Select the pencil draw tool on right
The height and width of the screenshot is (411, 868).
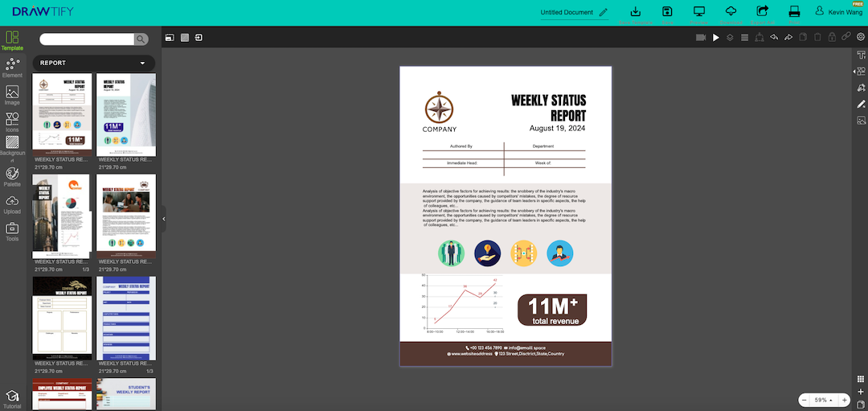pos(861,104)
